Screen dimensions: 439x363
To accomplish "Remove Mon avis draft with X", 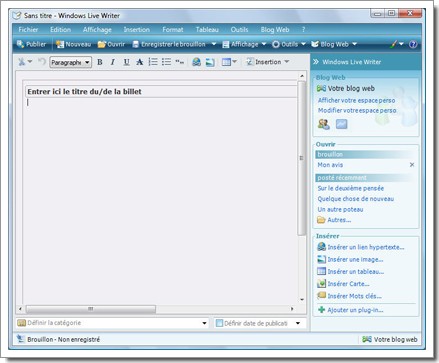I will pyautogui.click(x=412, y=165).
